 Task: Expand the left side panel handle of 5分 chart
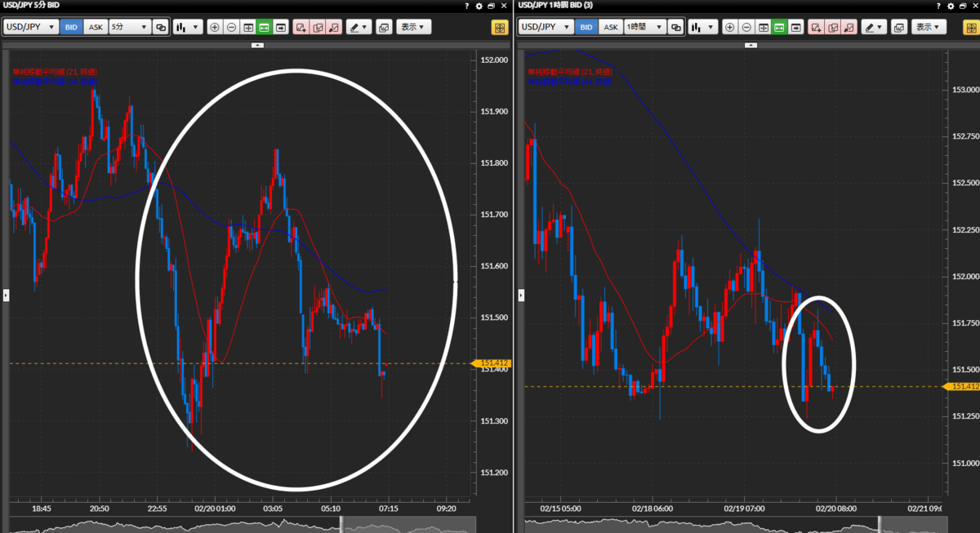(x=6, y=295)
